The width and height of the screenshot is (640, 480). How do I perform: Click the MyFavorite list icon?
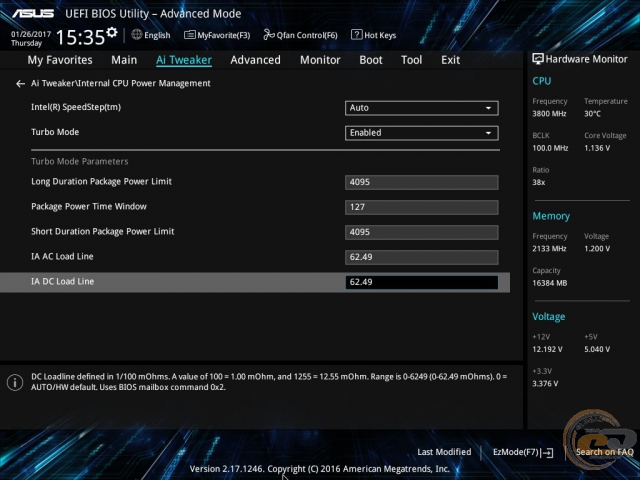point(189,35)
